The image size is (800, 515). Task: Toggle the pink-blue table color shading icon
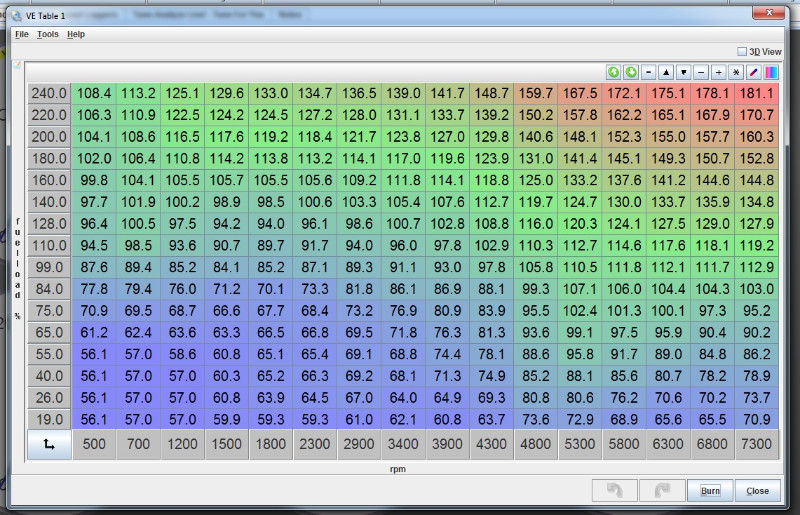coord(771,72)
